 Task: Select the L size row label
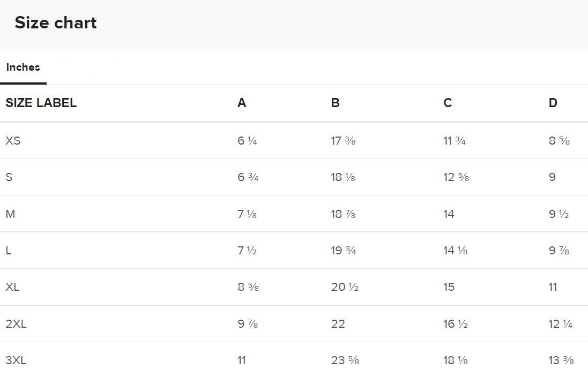click(x=9, y=251)
